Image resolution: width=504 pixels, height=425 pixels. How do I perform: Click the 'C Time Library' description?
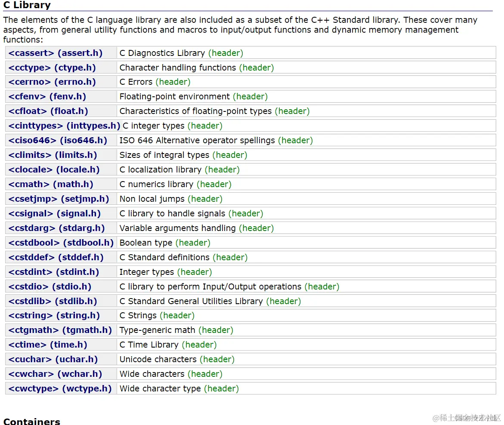coord(149,345)
